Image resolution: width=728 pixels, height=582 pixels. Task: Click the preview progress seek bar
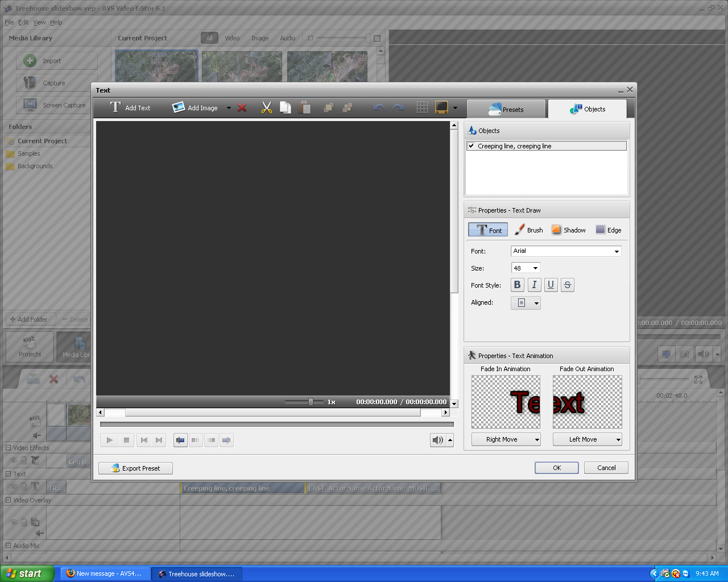[x=277, y=424]
